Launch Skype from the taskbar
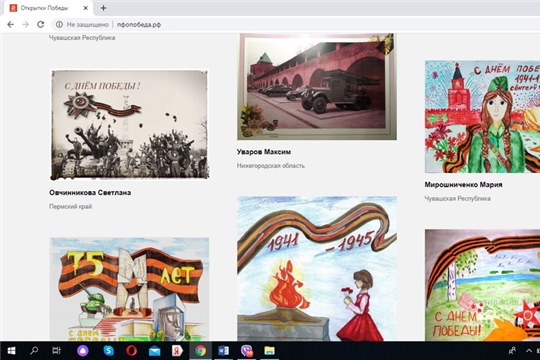This screenshot has height=360, width=540. 108,351
